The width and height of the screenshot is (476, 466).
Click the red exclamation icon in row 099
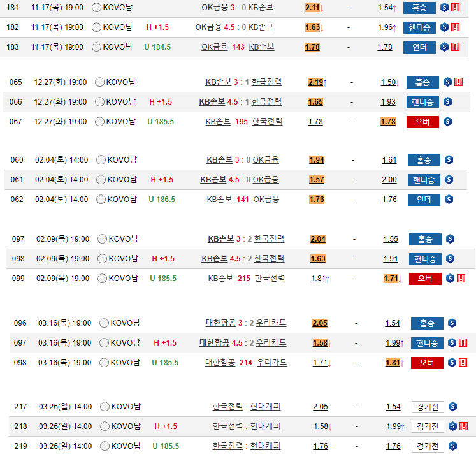coord(461,279)
